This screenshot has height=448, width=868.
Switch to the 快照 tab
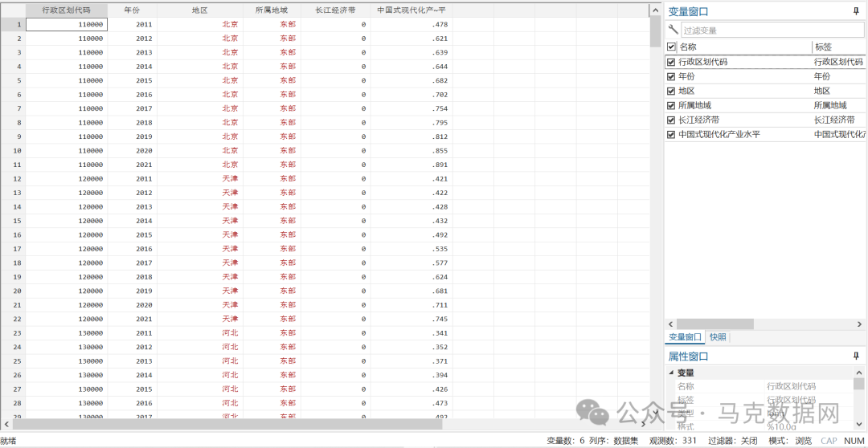click(718, 337)
